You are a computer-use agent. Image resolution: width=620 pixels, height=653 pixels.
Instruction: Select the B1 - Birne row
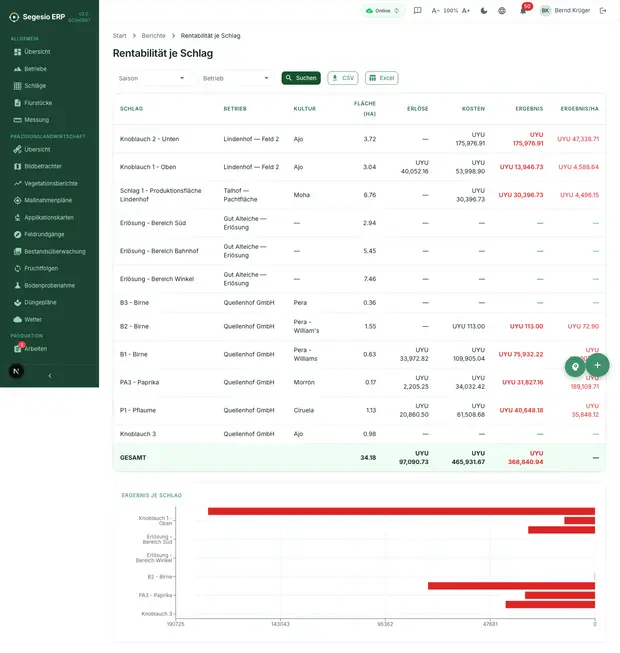[x=359, y=354]
